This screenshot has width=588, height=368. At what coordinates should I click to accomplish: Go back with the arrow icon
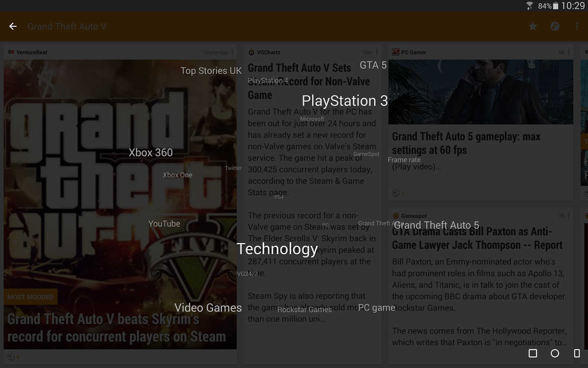point(13,27)
